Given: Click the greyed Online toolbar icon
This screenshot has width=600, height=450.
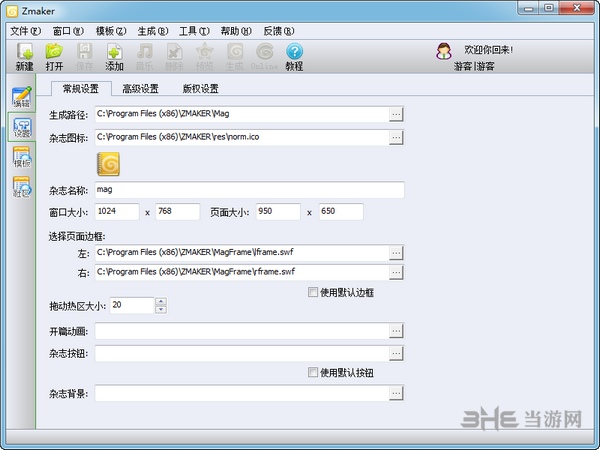Looking at the screenshot, I should (264, 57).
